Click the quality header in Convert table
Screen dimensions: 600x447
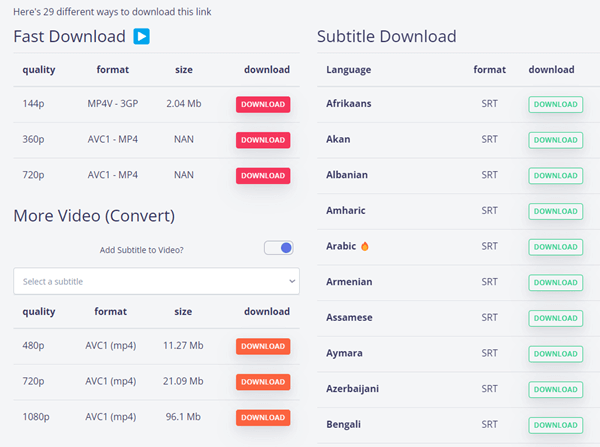coord(39,312)
